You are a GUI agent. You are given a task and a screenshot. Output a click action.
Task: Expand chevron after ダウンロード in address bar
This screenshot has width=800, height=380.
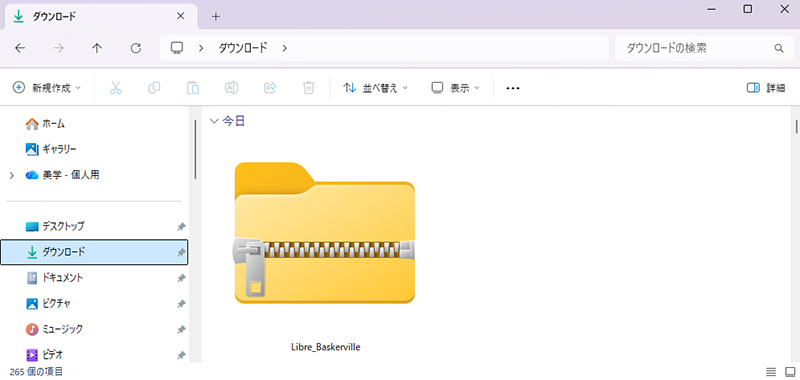(x=285, y=48)
